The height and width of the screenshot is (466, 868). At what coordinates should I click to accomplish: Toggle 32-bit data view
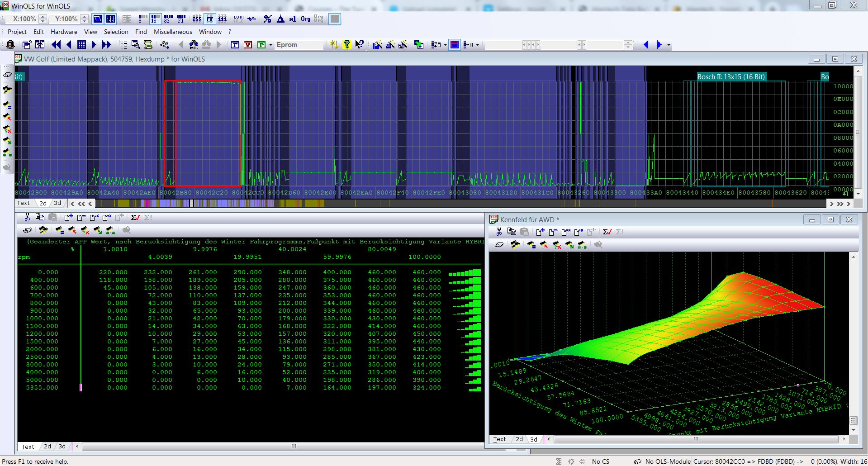click(168, 19)
